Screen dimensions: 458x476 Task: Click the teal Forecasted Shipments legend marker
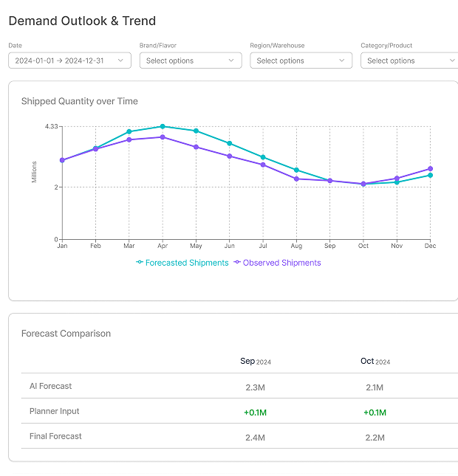140,263
